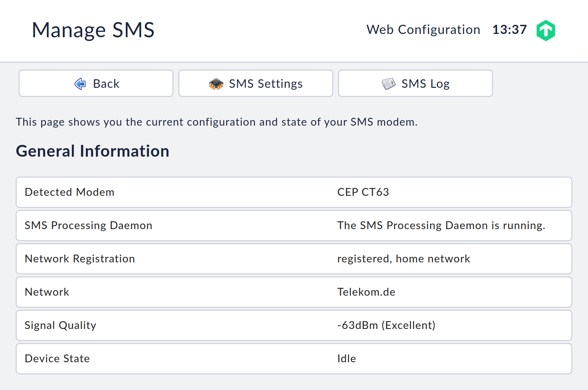Open the SMS Log
The height and width of the screenshot is (390, 588).
415,84
